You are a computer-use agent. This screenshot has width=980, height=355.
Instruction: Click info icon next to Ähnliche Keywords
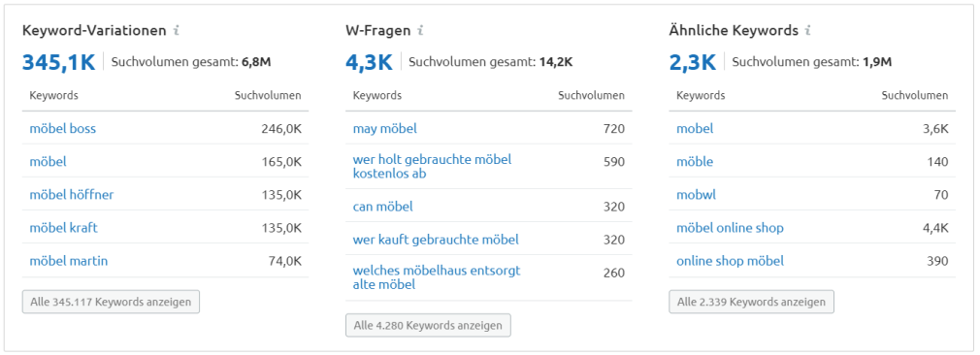click(808, 30)
